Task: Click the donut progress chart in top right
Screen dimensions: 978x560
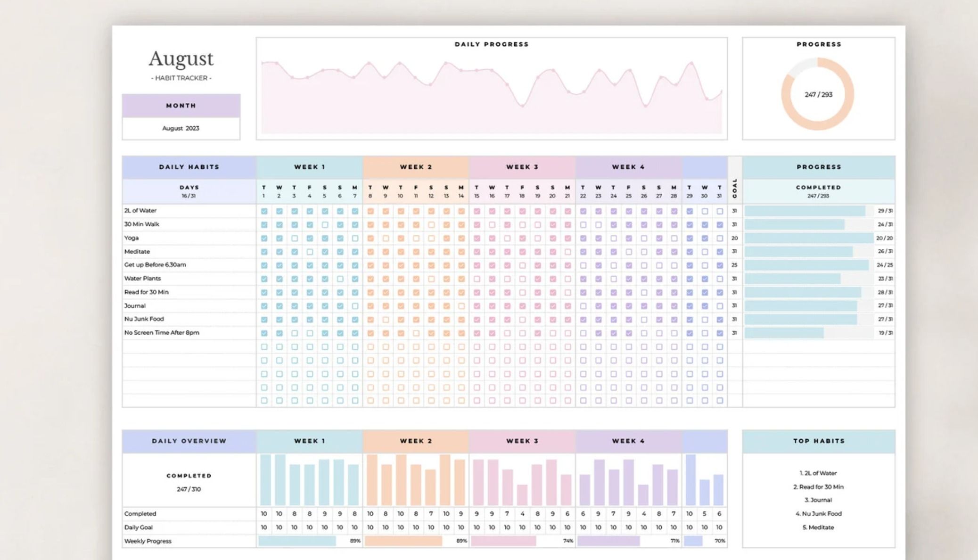Action: click(820, 90)
